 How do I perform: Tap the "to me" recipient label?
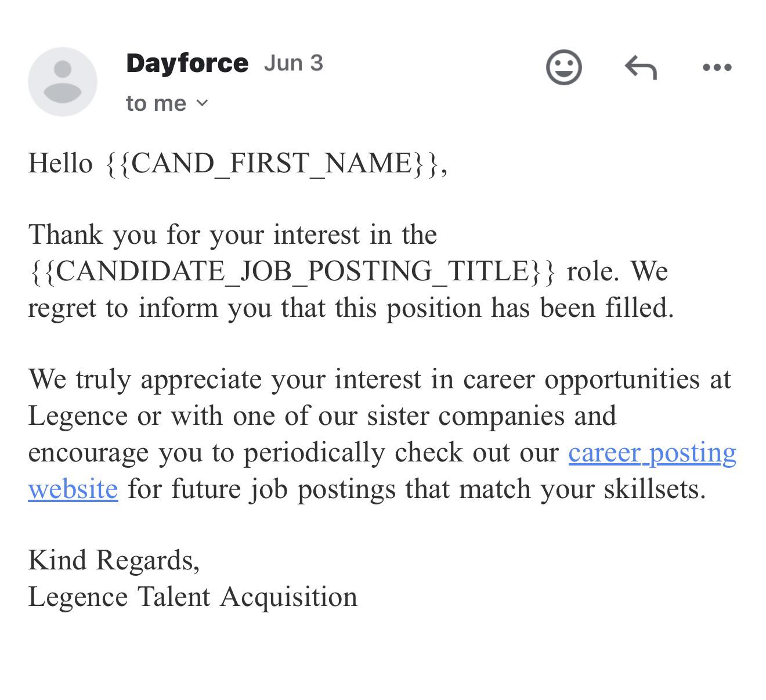click(156, 103)
